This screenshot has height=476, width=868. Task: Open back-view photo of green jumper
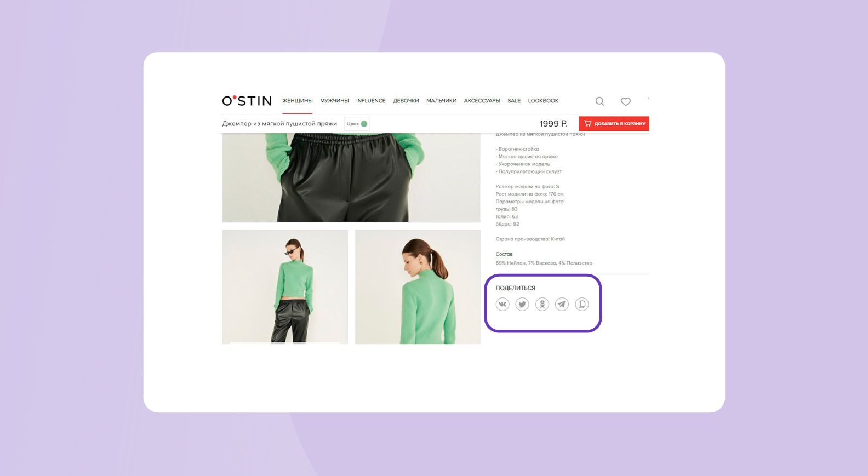pos(418,287)
